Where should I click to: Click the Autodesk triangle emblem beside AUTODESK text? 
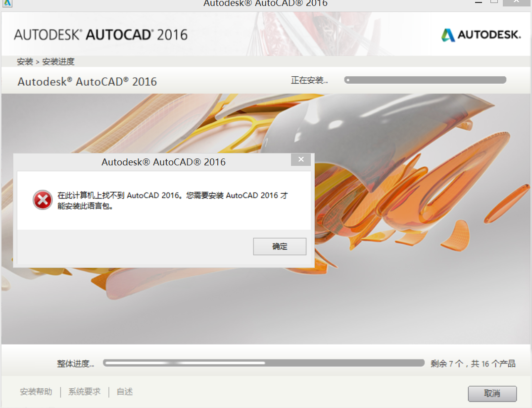point(448,35)
